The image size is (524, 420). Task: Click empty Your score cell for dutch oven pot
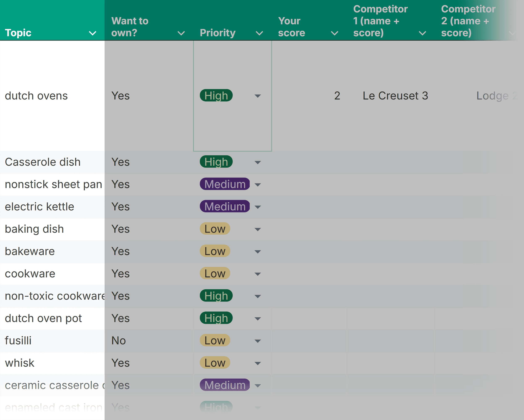[x=309, y=319]
